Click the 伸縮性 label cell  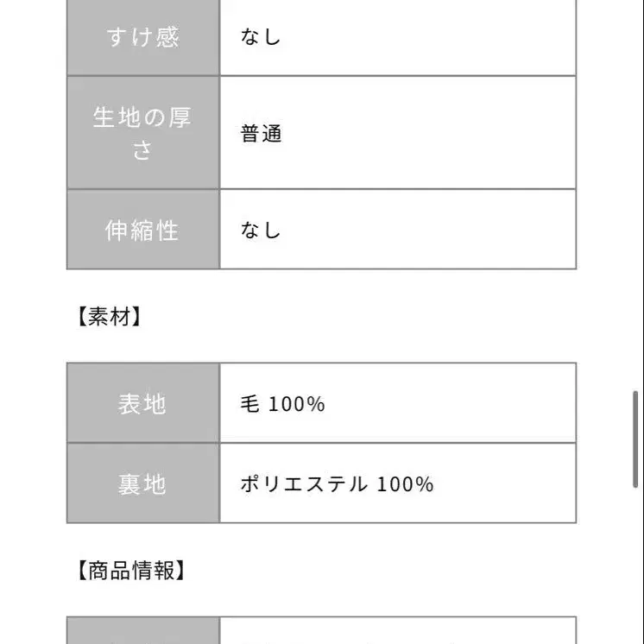(143, 230)
